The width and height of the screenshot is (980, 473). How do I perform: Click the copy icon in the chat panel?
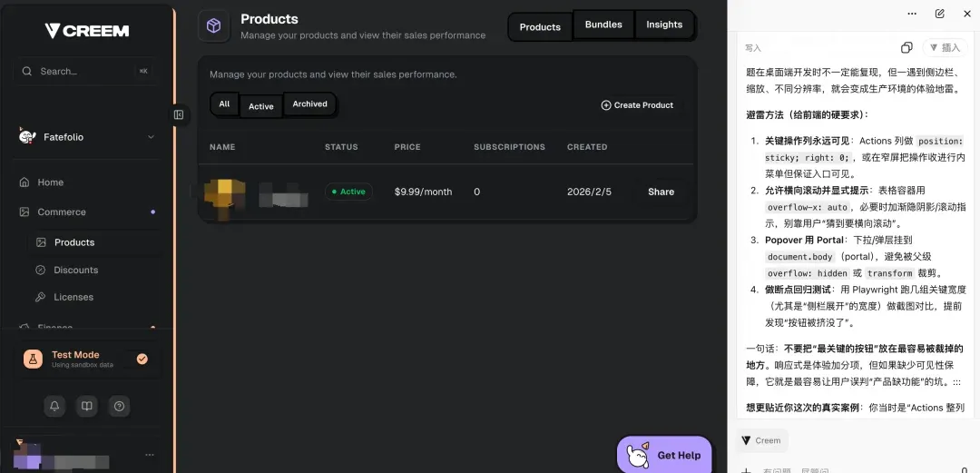(x=906, y=47)
